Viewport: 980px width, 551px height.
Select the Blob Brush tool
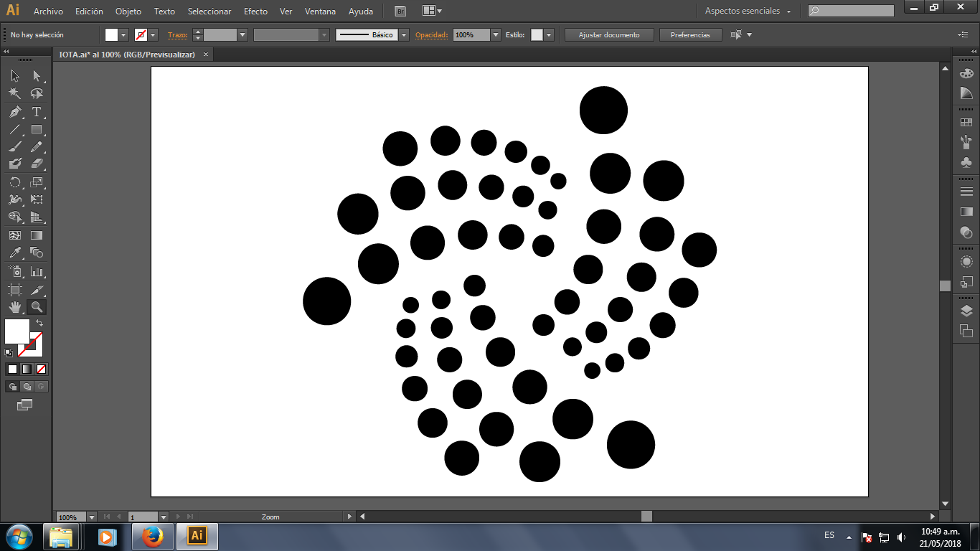click(15, 164)
